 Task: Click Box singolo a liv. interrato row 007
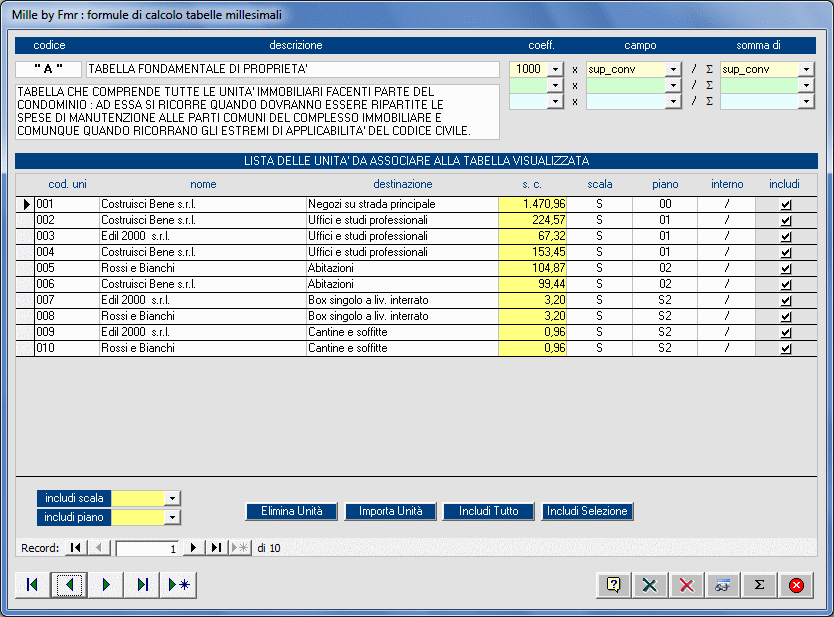(402, 300)
